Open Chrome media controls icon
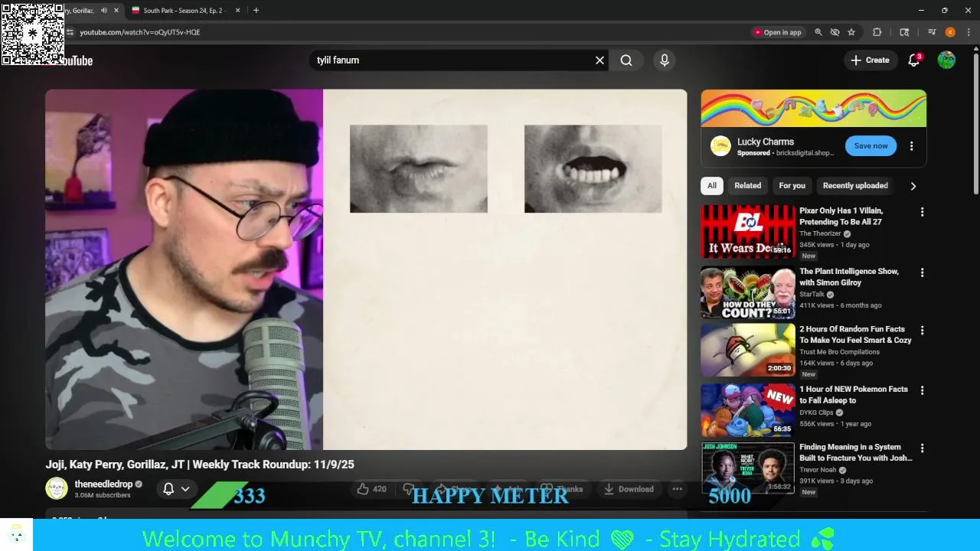Viewport: 980px width, 551px height. pos(932,32)
